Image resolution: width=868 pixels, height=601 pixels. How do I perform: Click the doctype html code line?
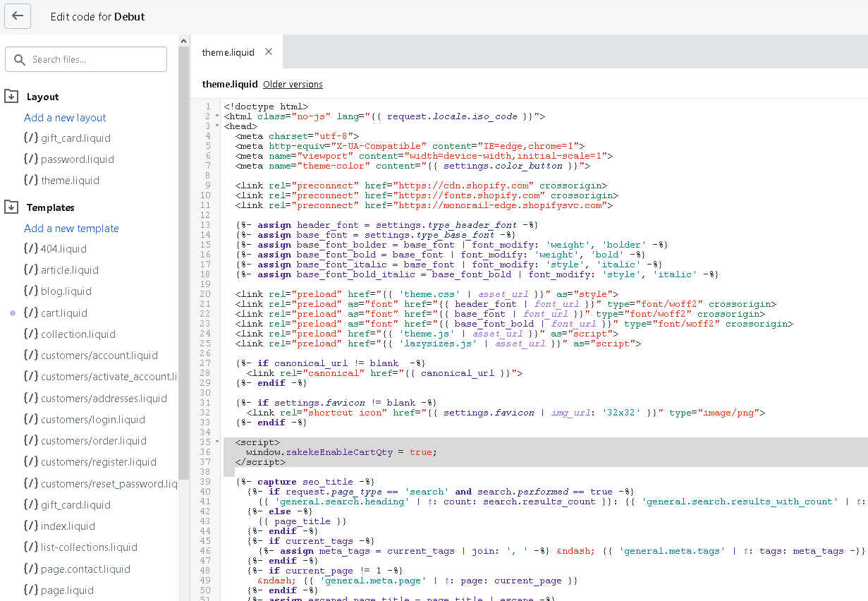[266, 107]
